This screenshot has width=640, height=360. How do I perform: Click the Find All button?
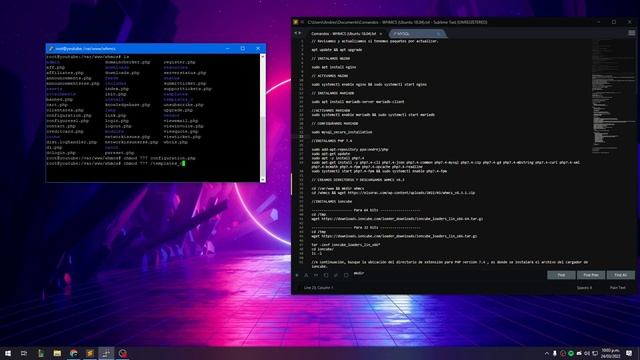[621, 275]
